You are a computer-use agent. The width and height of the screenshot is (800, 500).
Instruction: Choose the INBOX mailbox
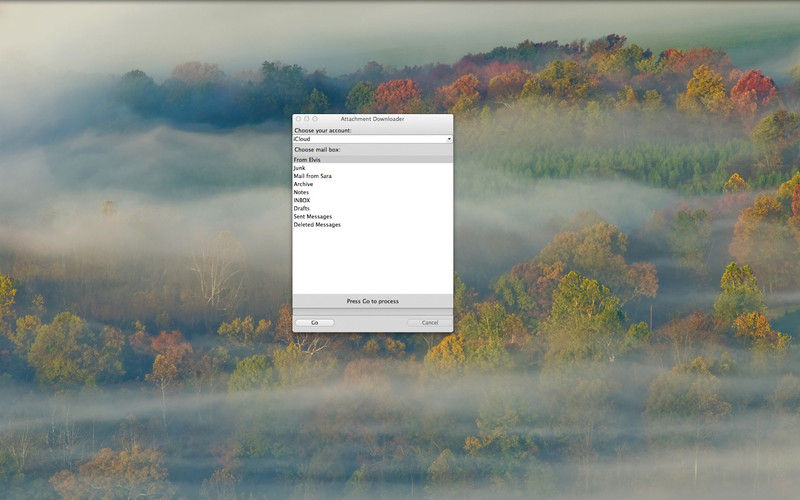[x=302, y=200]
